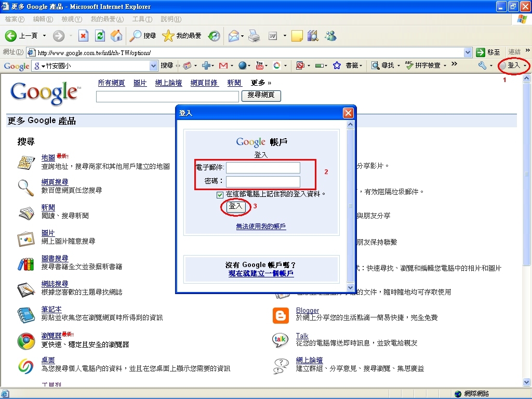
Task: Launch the Messenger people icon
Action: click(330, 36)
